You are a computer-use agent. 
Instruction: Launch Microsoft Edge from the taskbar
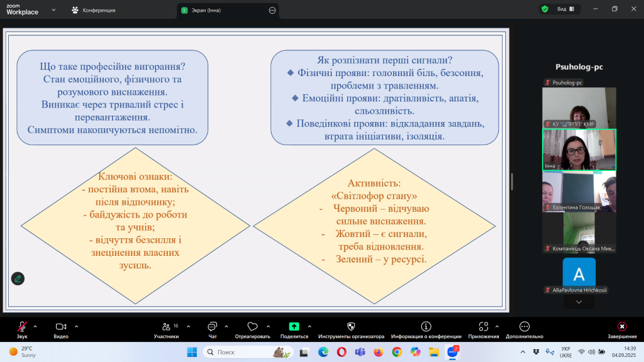click(x=323, y=352)
